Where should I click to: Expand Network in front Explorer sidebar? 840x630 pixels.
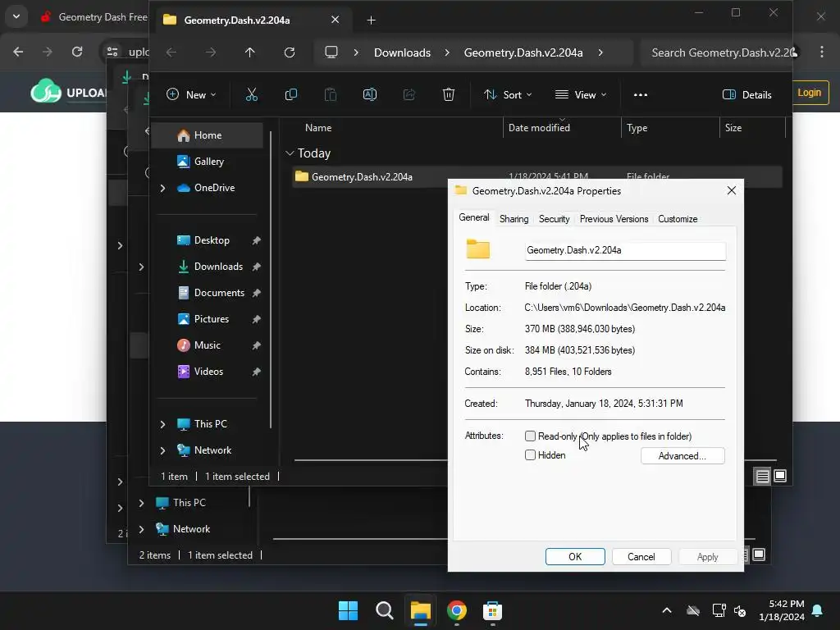click(x=163, y=450)
